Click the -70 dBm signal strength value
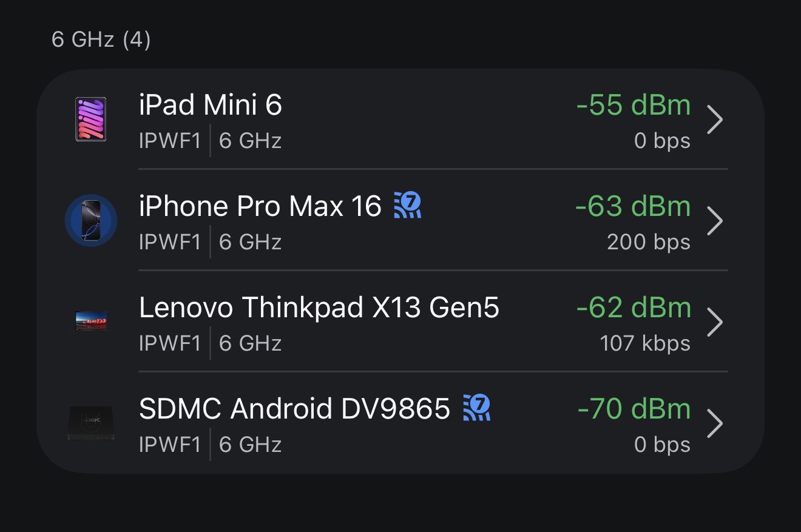Viewport: 801px width, 532px height. (x=634, y=409)
